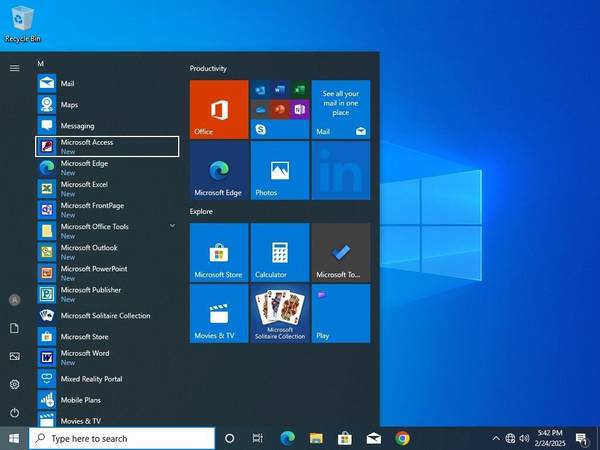The image size is (600, 450).
Task: Click the Calculator tile
Action: coord(279,252)
